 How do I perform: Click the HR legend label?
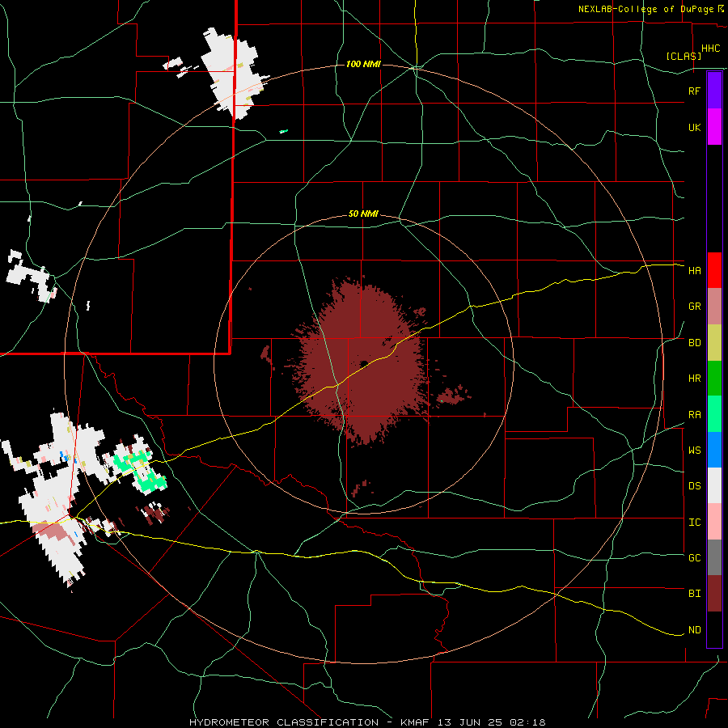pos(694,379)
